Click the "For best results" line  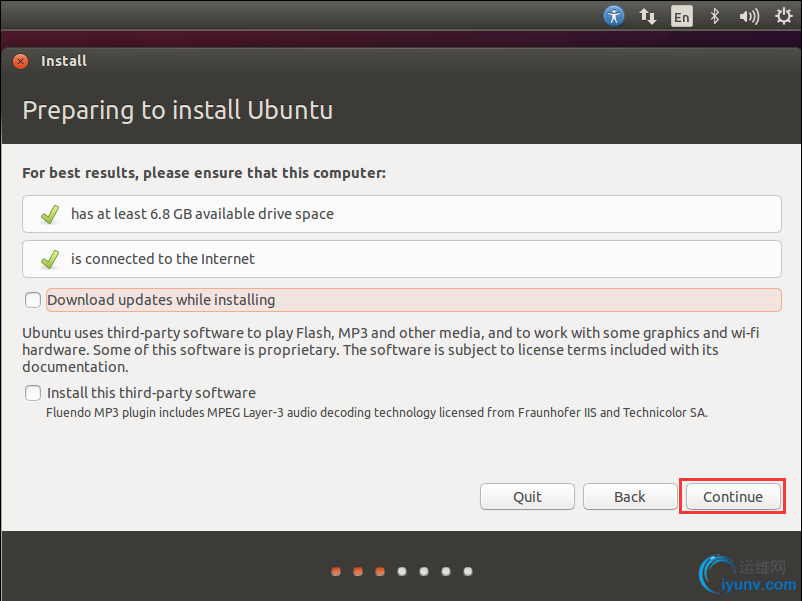pos(204,173)
